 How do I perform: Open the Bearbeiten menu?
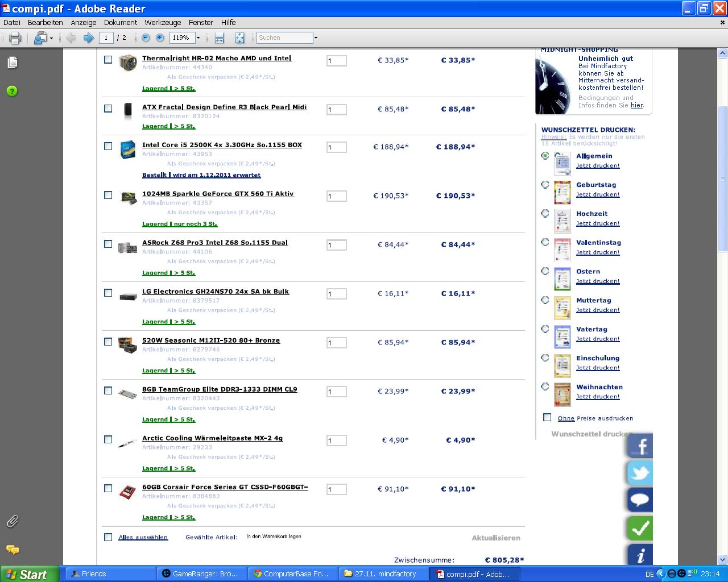(x=45, y=23)
